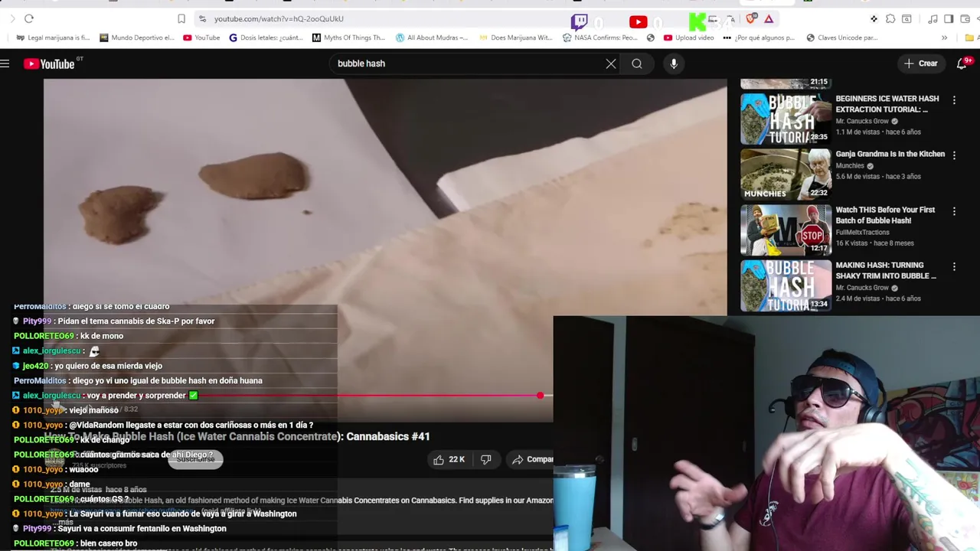Click the red video progress scrubber

coord(541,395)
